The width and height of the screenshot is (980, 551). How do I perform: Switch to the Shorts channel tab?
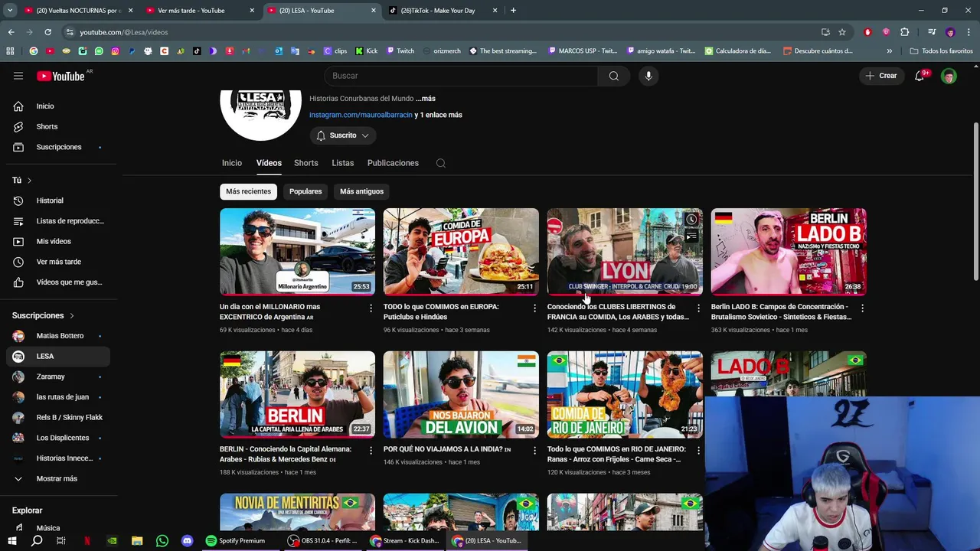[305, 163]
